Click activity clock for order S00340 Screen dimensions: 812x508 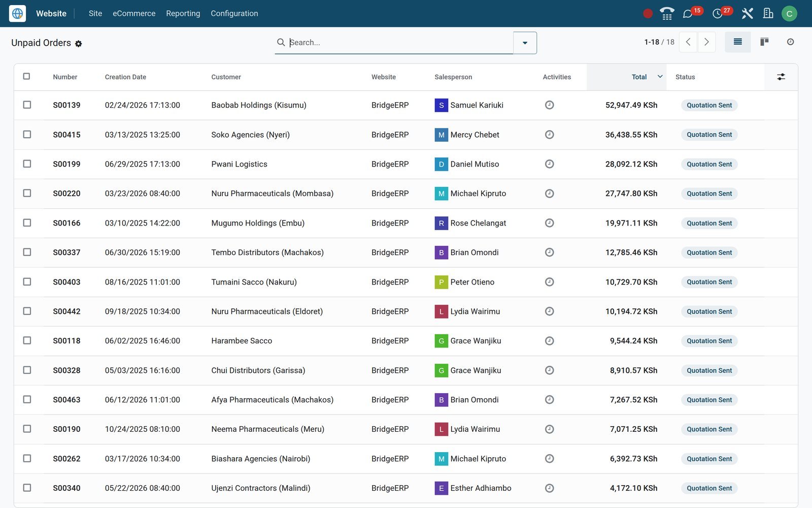549,488
